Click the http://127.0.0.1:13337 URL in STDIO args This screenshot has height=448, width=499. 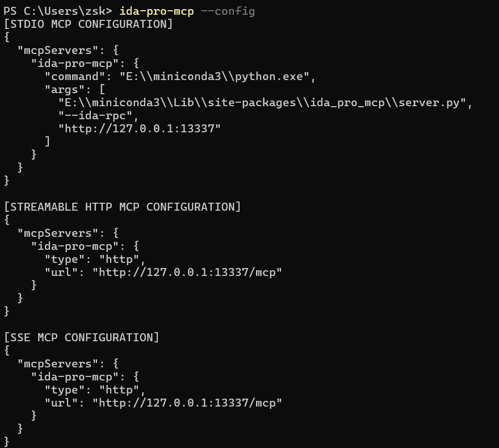tap(139, 128)
